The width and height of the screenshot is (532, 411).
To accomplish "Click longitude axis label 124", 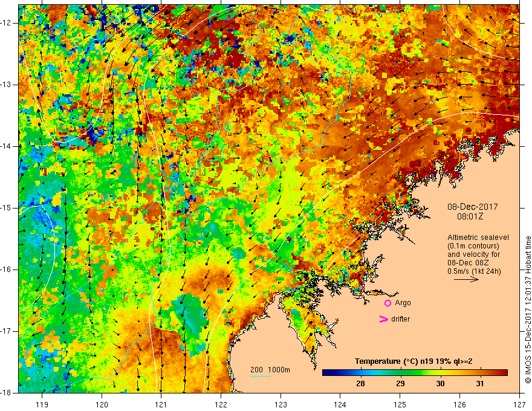I will [340, 404].
